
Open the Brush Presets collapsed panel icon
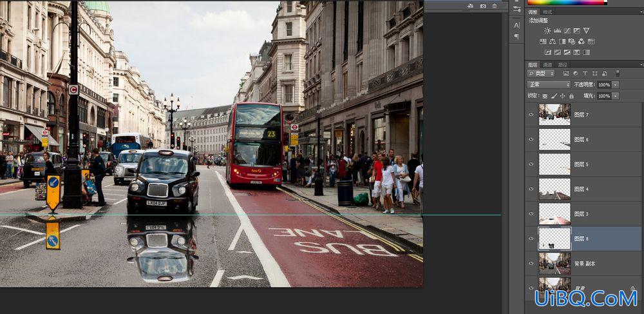pos(516,9)
